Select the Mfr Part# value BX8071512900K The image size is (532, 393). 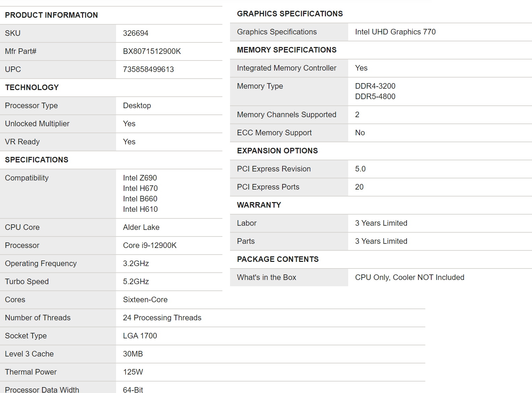tap(152, 51)
